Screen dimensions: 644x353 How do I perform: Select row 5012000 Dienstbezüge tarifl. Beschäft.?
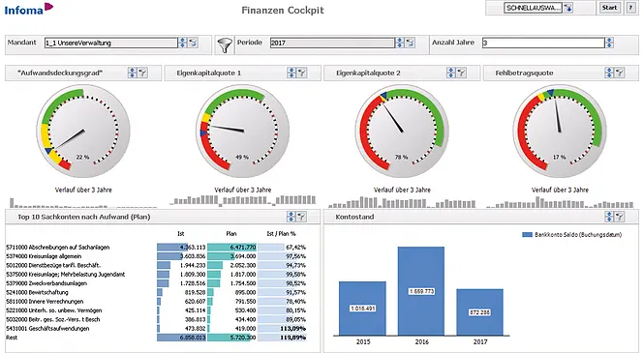tap(156, 265)
